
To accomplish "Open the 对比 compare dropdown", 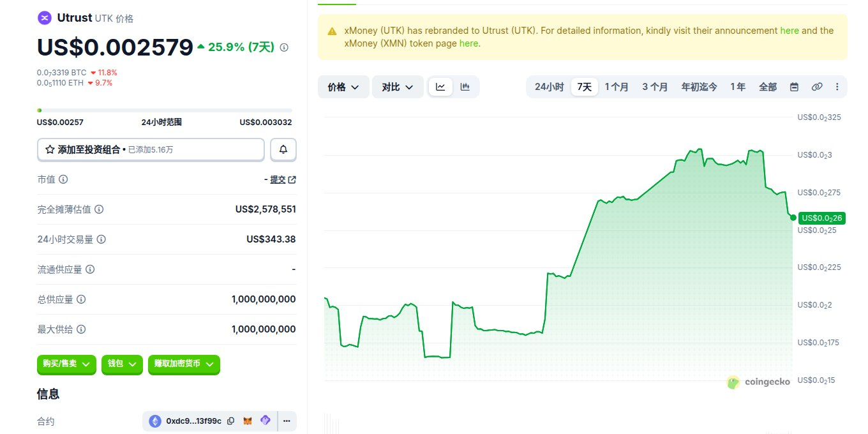I will coord(398,87).
